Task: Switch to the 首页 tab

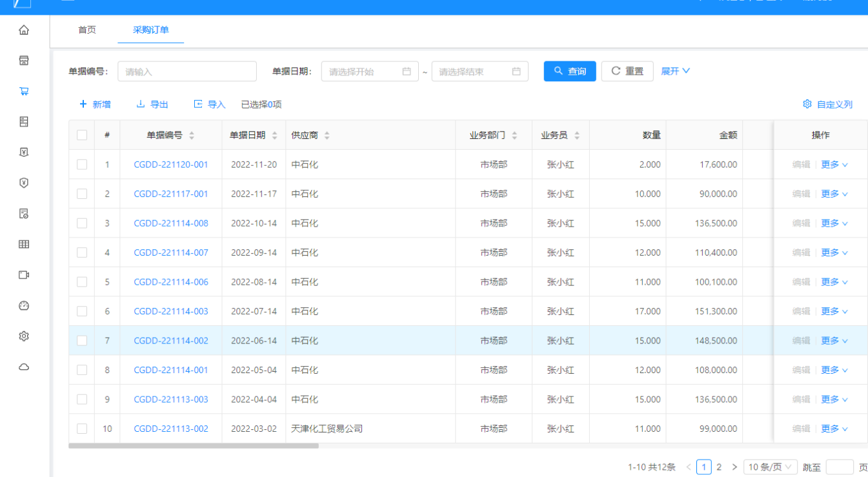Action: coord(87,30)
